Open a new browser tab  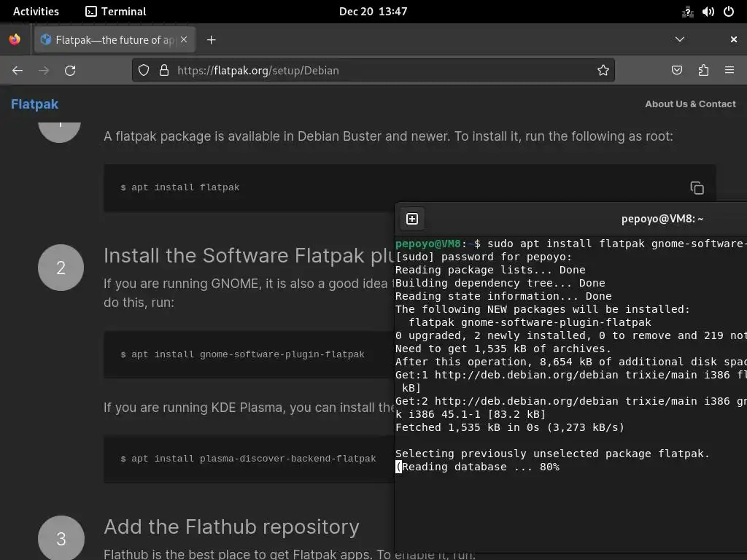pyautogui.click(x=212, y=40)
